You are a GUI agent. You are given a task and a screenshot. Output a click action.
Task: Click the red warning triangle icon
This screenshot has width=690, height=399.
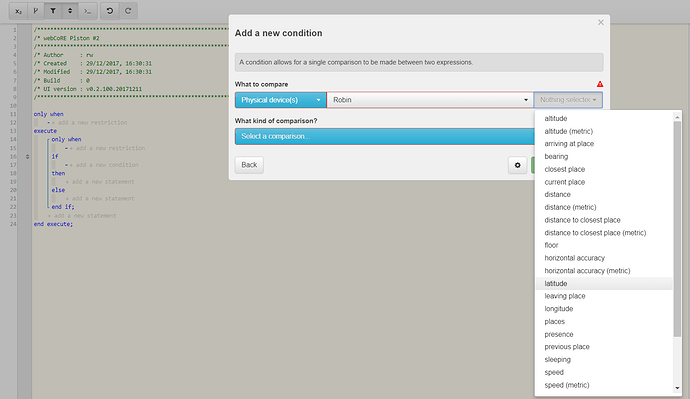(600, 84)
